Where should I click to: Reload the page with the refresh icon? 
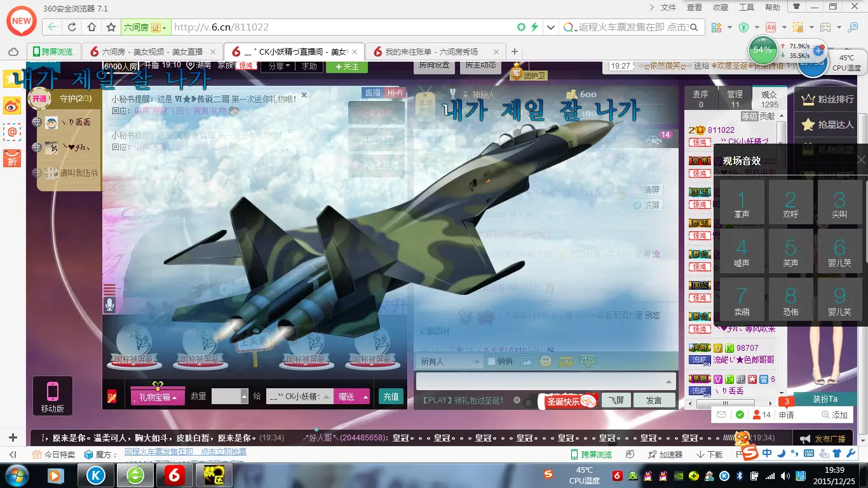tap(72, 27)
